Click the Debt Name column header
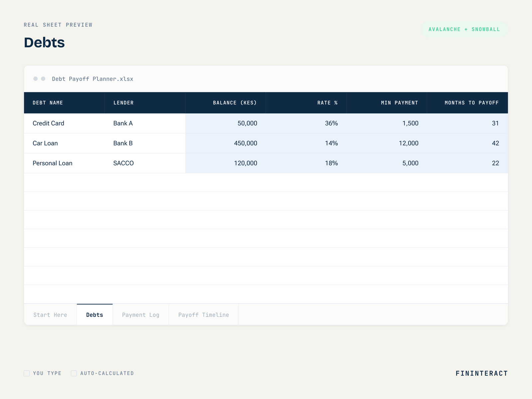The width and height of the screenshot is (532, 399). (x=64, y=103)
